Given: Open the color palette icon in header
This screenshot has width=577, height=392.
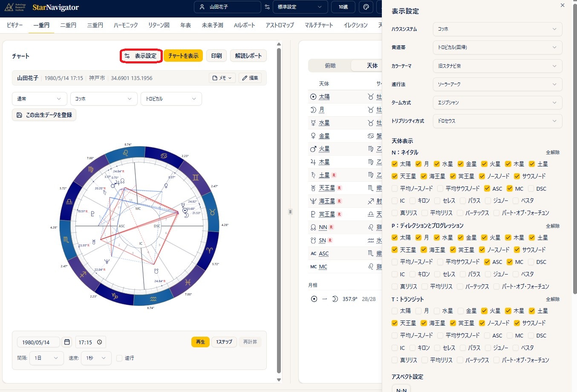Looking at the screenshot, I should coord(366,7).
